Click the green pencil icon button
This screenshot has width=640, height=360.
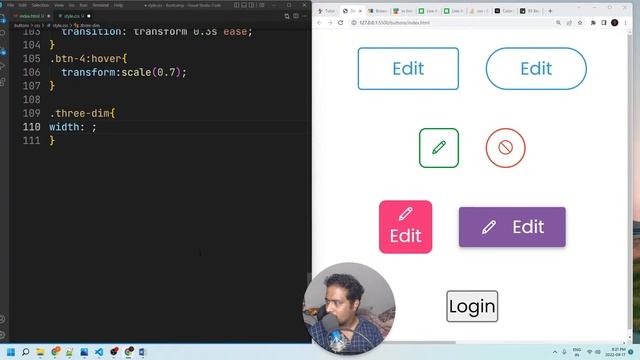point(439,148)
